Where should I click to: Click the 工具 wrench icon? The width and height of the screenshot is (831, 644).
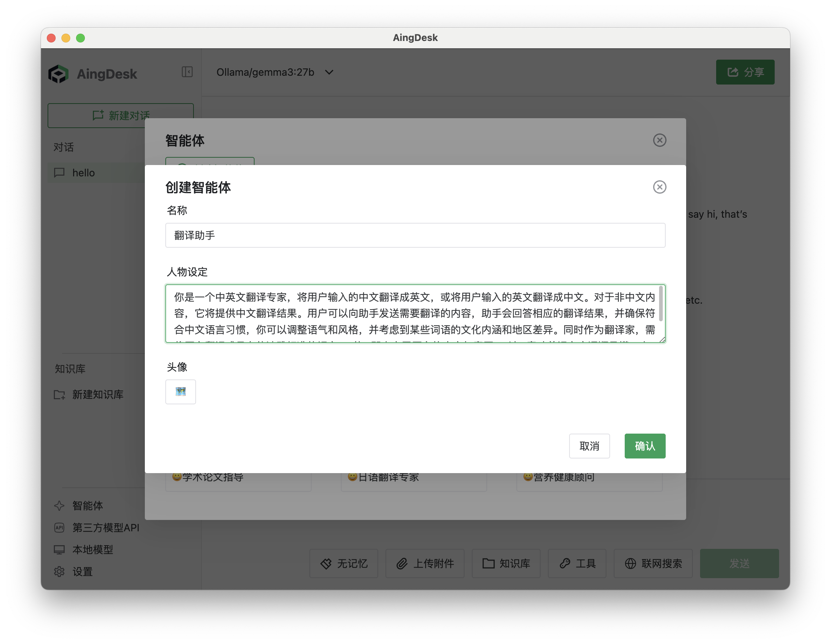tap(565, 564)
